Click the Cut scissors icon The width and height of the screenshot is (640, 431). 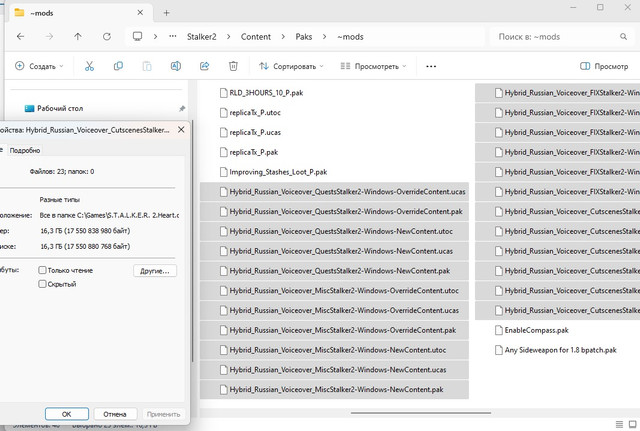coord(89,66)
